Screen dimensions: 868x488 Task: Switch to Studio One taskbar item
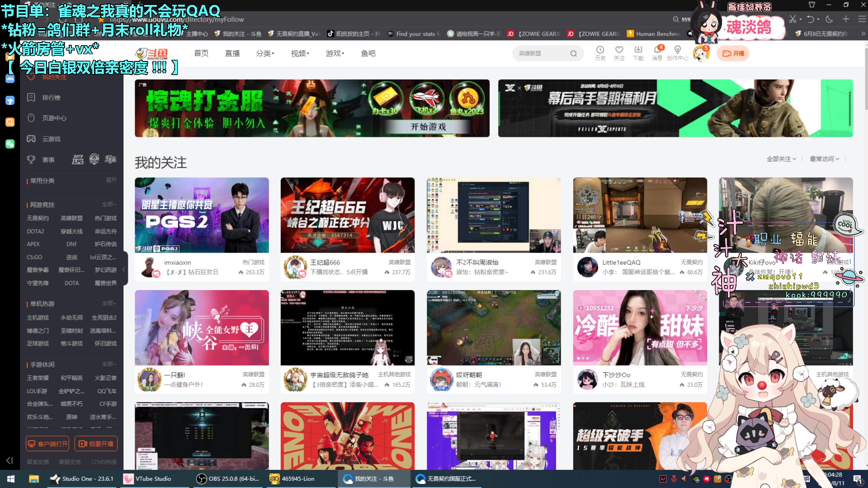pos(82,479)
